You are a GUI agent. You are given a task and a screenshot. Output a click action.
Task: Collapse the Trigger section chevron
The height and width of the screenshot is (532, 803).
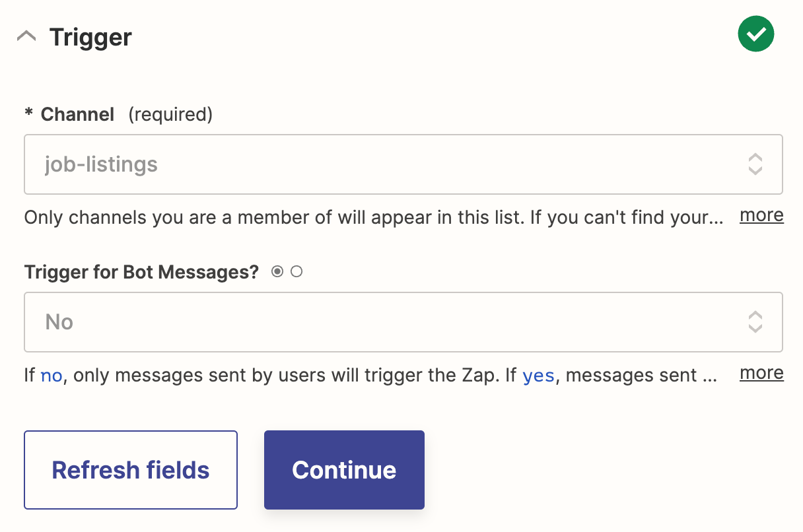(x=27, y=37)
